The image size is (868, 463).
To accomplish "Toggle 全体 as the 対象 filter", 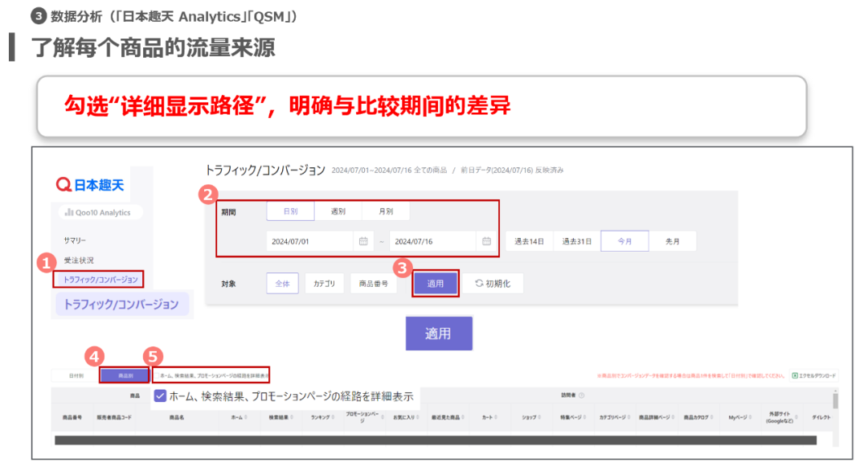I will tap(282, 283).
